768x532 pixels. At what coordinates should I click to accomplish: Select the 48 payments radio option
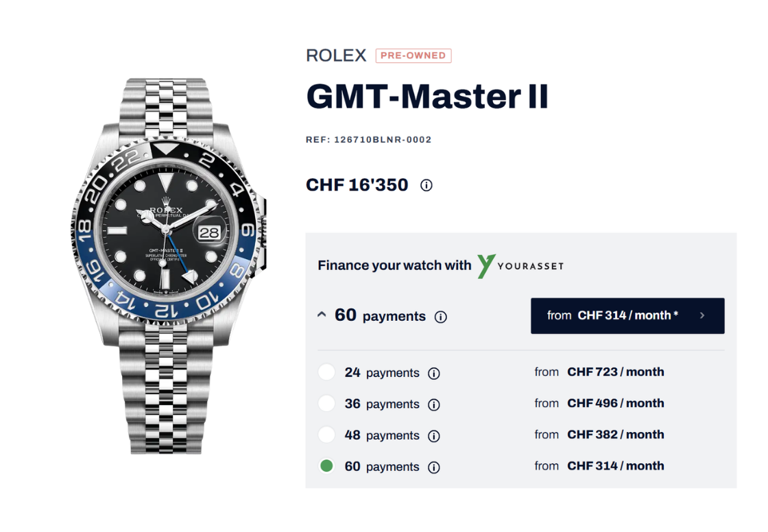tap(326, 435)
